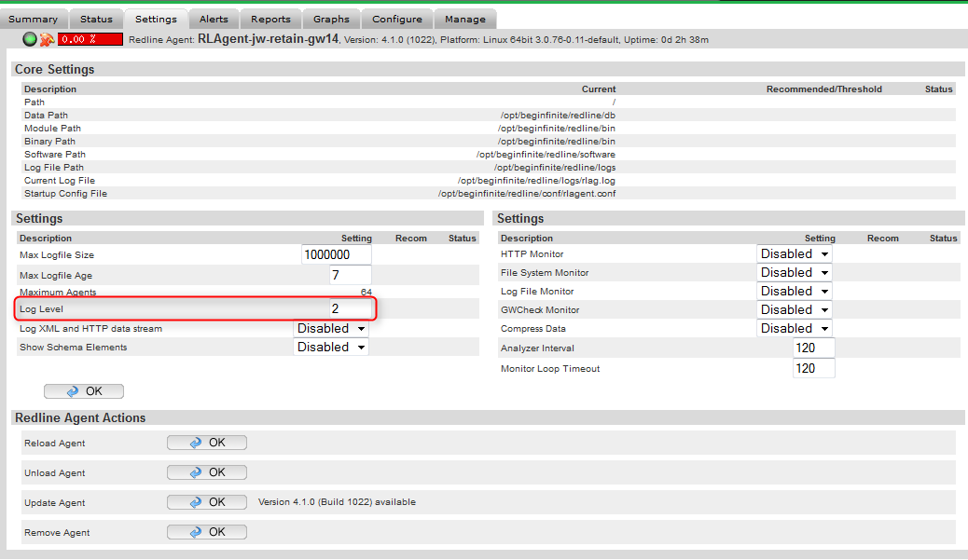Switch to the Manage tab
968x560 pixels.
(x=465, y=20)
